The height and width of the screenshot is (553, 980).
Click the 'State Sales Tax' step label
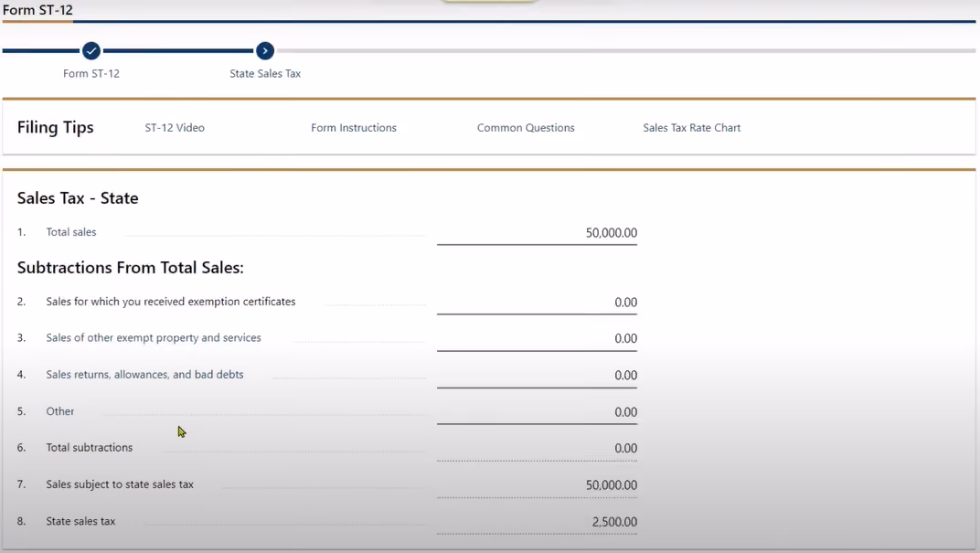[265, 74]
